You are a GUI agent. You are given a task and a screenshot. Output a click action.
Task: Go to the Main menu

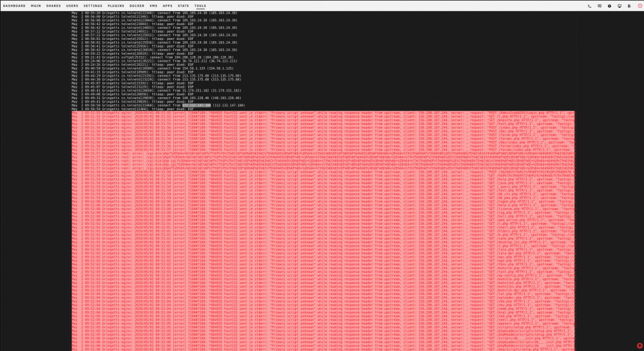(35, 6)
